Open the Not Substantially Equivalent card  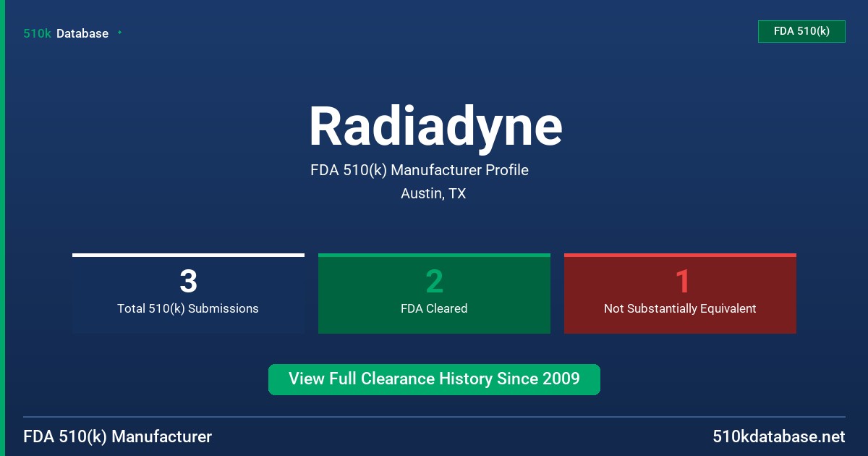tap(680, 293)
